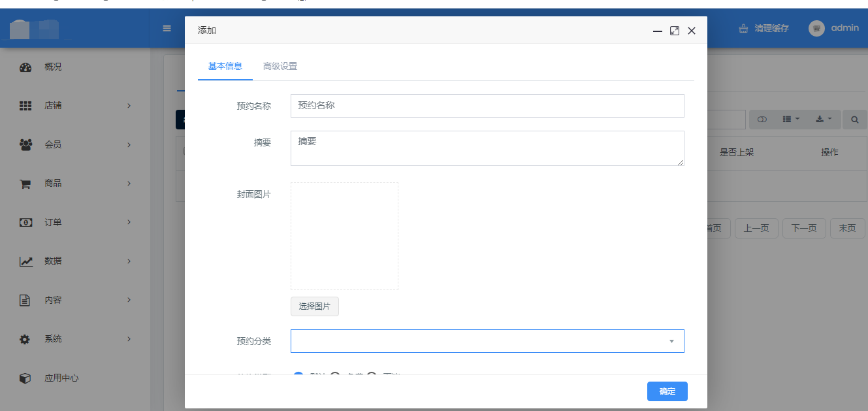Click the 应用中心 cube icon
Viewport: 868px width, 411px height.
pos(25,378)
